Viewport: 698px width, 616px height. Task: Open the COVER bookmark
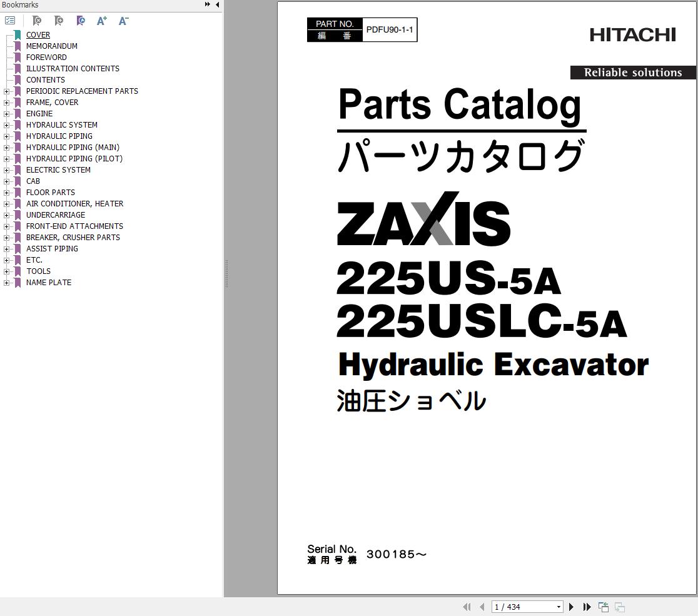(x=38, y=35)
